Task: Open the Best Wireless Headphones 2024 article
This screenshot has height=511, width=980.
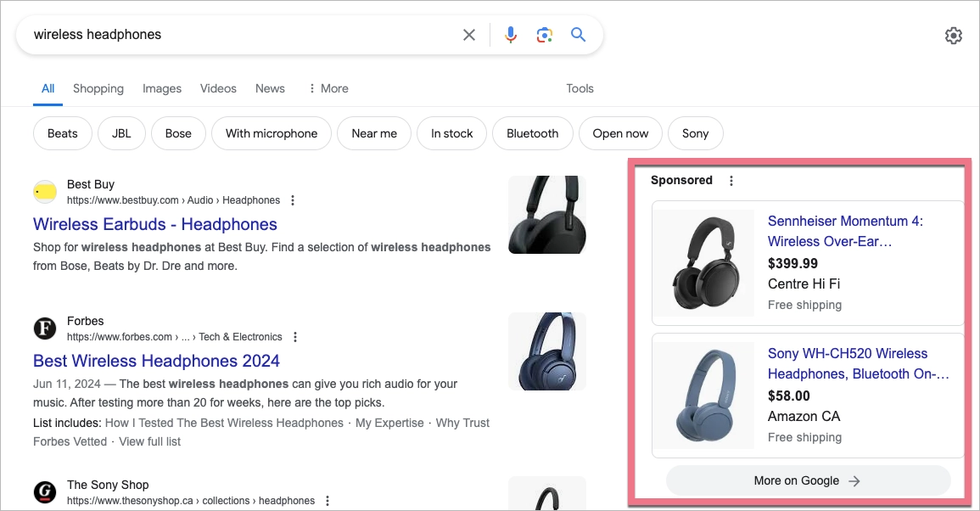Action: pos(155,361)
